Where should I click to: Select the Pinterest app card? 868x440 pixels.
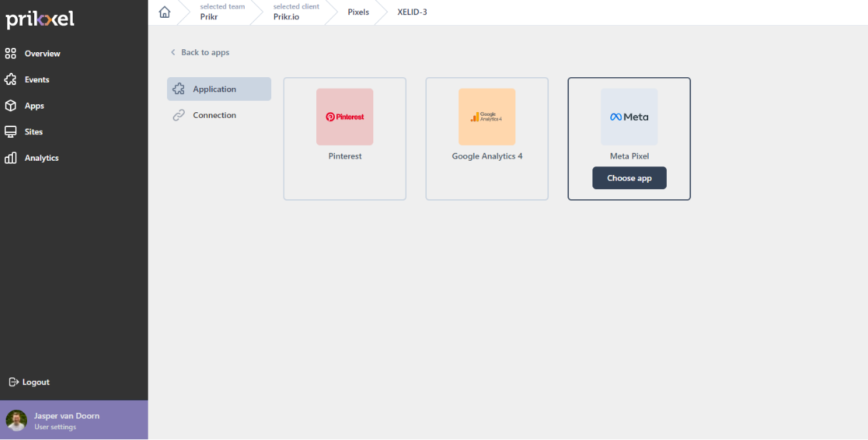point(345,139)
